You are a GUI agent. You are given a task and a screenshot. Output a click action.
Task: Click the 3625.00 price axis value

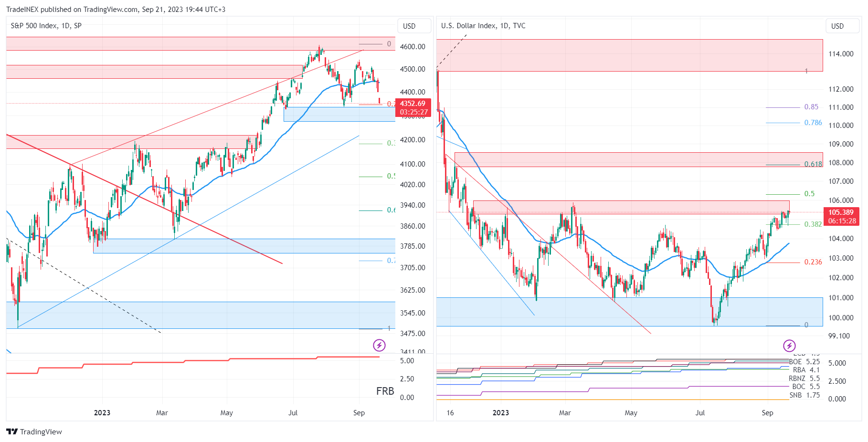tap(413, 290)
